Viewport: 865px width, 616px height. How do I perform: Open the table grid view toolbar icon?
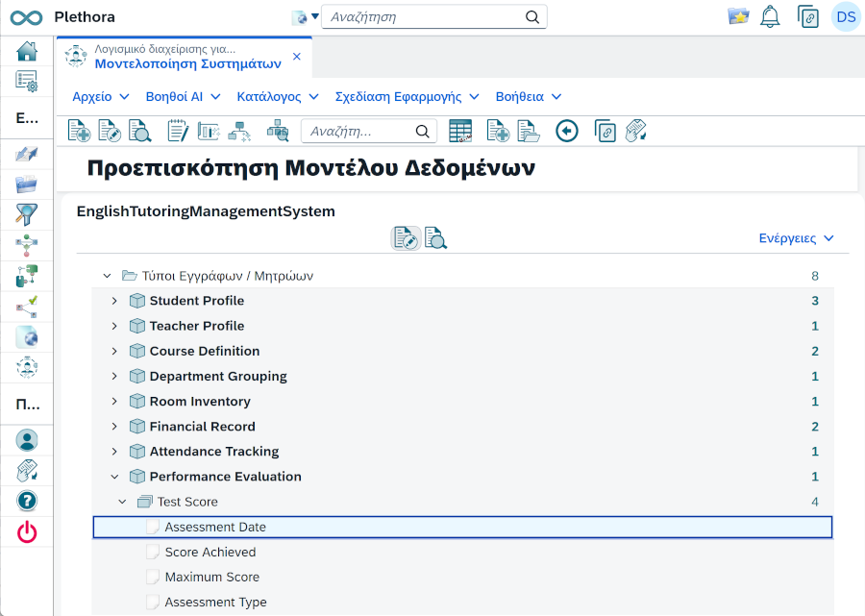point(460,132)
